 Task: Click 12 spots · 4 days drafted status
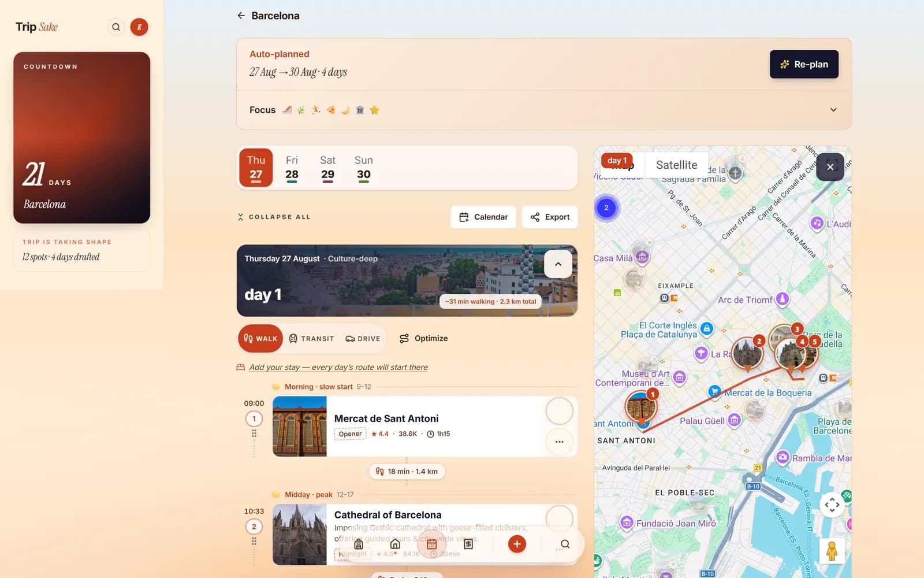[61, 257]
